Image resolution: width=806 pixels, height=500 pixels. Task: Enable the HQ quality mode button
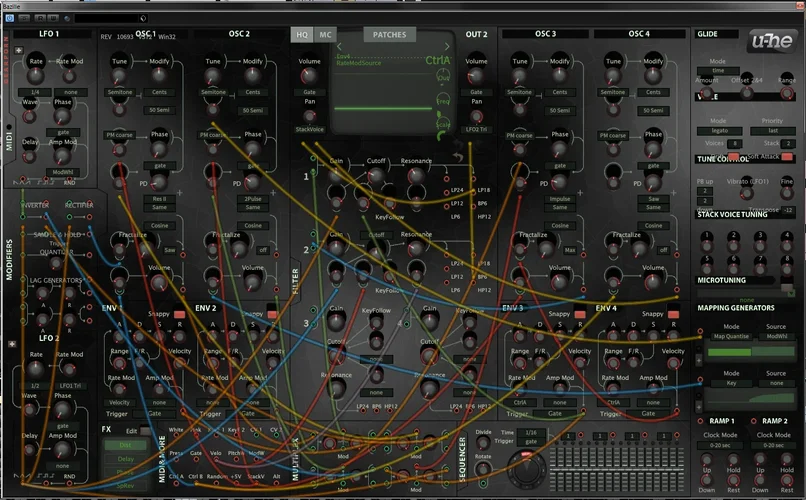point(301,35)
